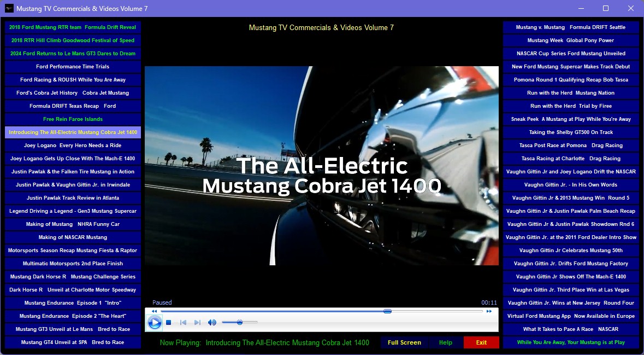This screenshot has width=644, height=355.
Task: Play NASCAR Cup Series Ford Mustang Unveiled
Action: 571,54
